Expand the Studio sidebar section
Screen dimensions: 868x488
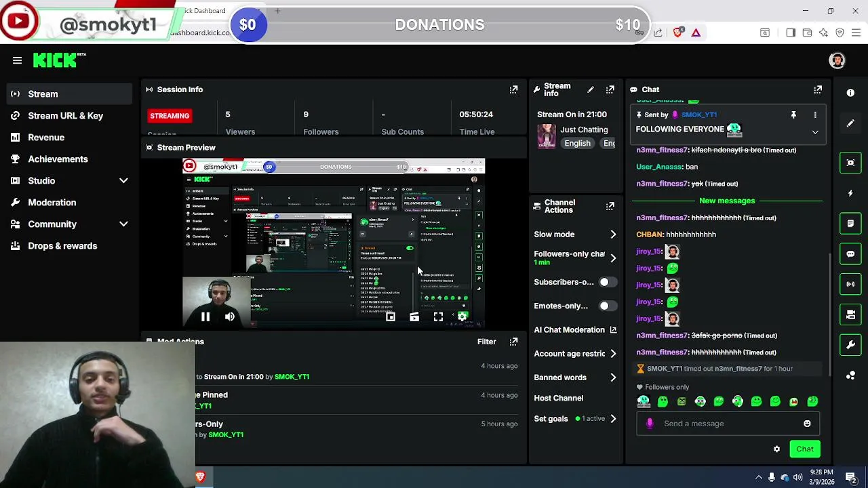click(123, 181)
